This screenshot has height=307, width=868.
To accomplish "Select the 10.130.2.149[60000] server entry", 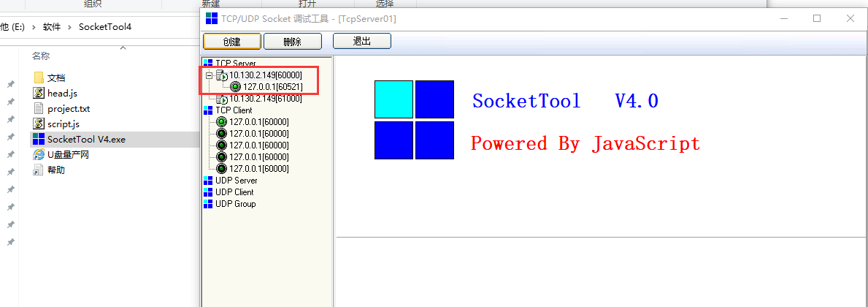I will [266, 75].
